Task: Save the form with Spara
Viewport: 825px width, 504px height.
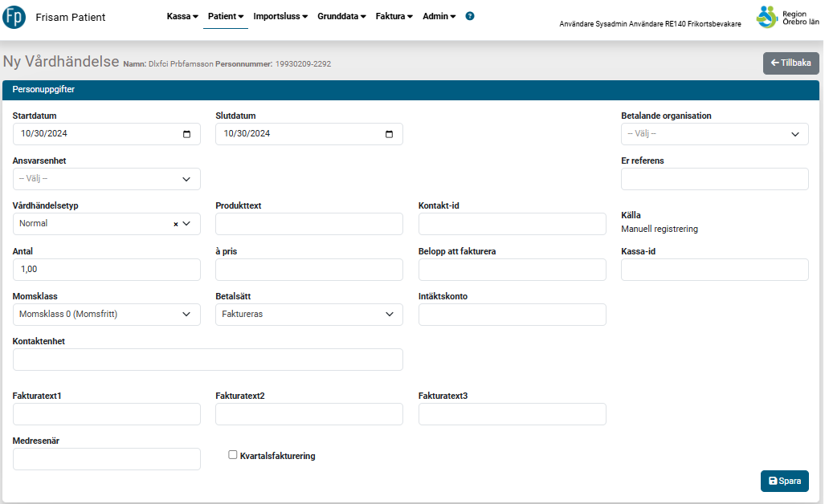Action: [x=784, y=481]
